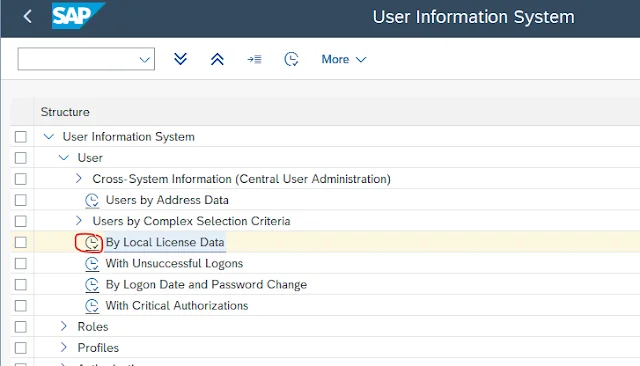Screen dimensions: 640x366
Task: Expand Users by Complex Selection Criteria node
Action: tap(79, 221)
